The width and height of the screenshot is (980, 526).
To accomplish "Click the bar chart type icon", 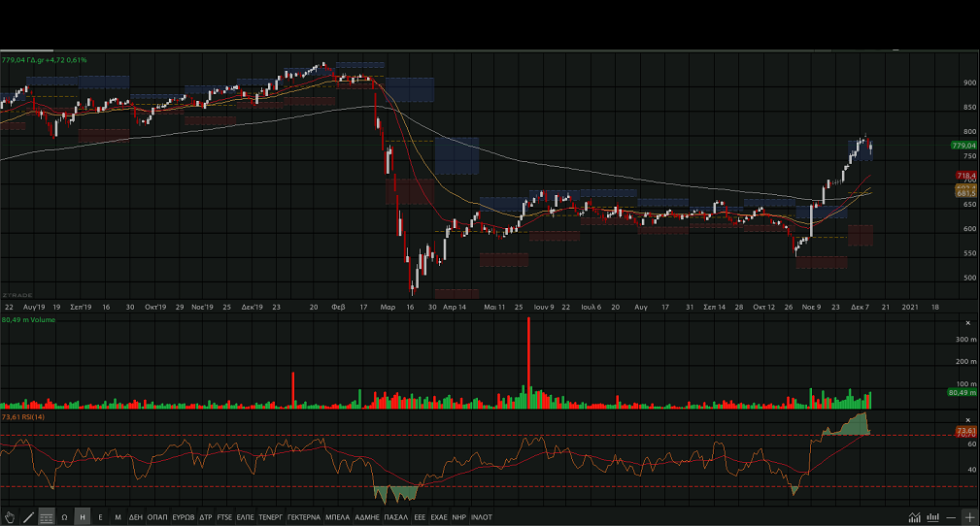I will 933,517.
